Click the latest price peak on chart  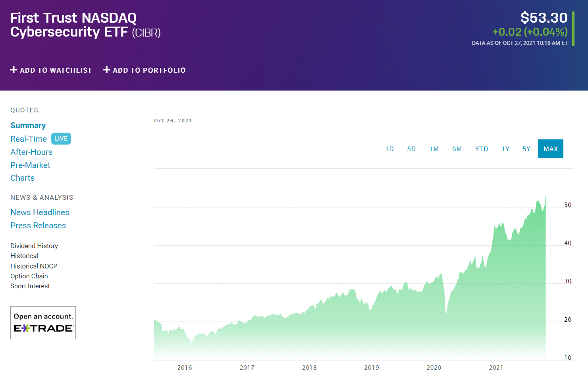[x=546, y=196]
